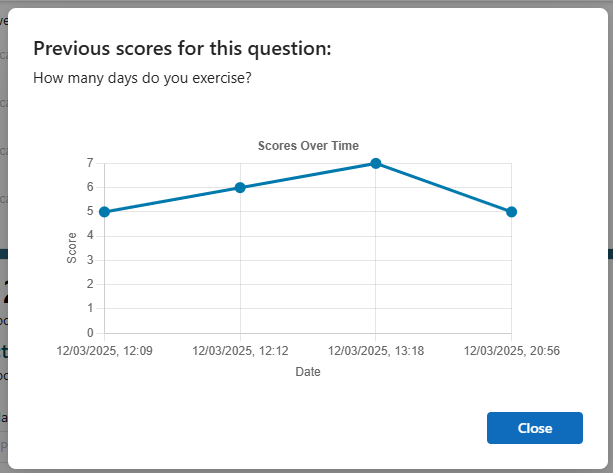613x473 pixels.
Task: Click the y-axis tick label 0
Action: click(x=90, y=333)
